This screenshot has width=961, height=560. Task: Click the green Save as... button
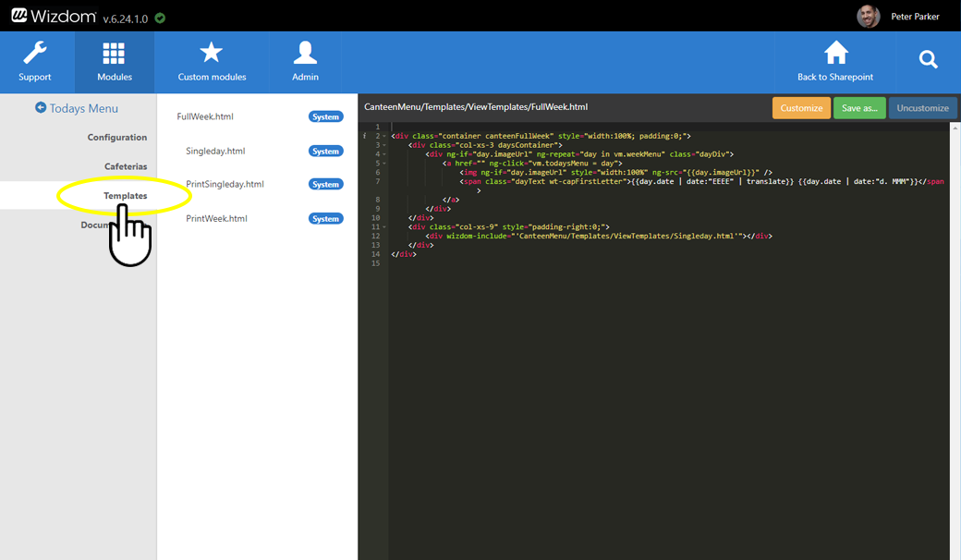[858, 108]
